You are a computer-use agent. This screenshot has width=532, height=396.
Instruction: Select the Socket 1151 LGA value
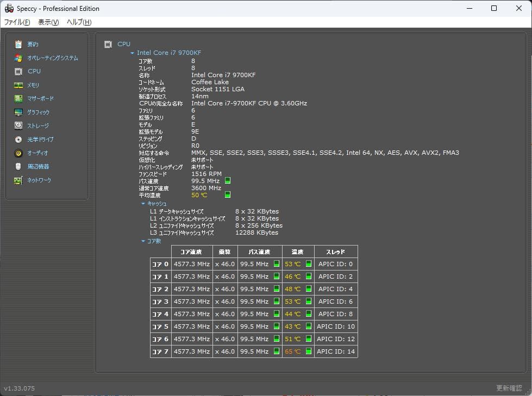[x=218, y=89]
